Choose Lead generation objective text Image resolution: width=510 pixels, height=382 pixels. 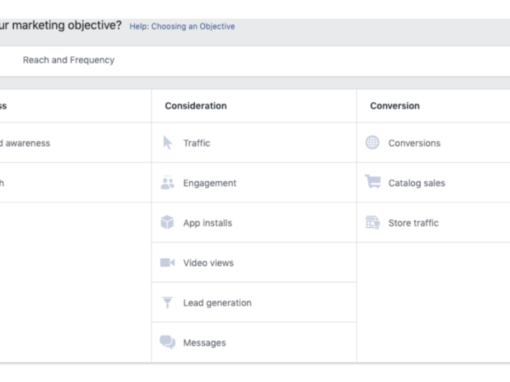click(217, 303)
